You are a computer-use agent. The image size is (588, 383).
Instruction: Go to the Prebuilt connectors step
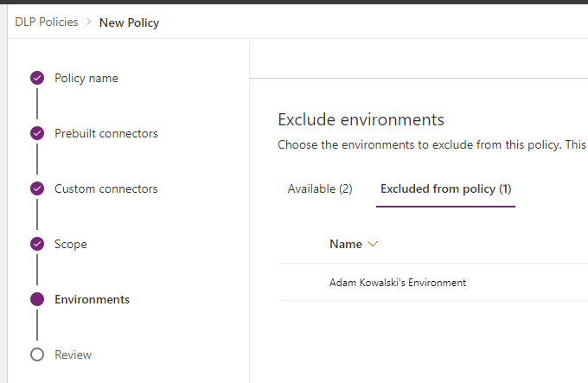[x=106, y=133]
